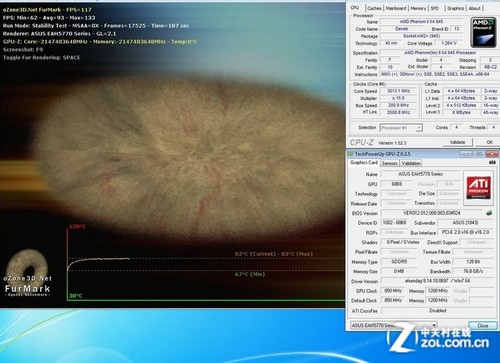Viewport: 500px width, 363px height.
Task: Click the GPU-Z screenshot camera icon
Action: pos(492,163)
